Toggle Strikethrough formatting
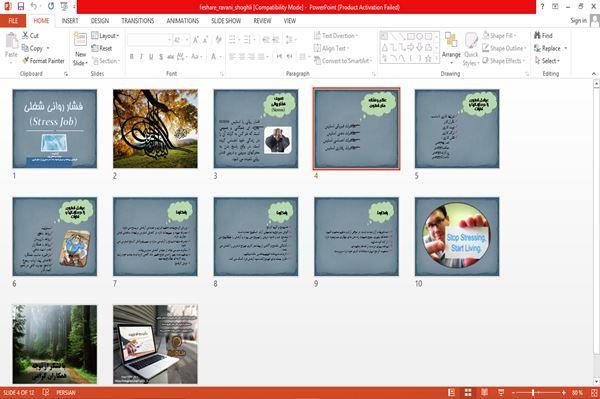 coord(170,57)
